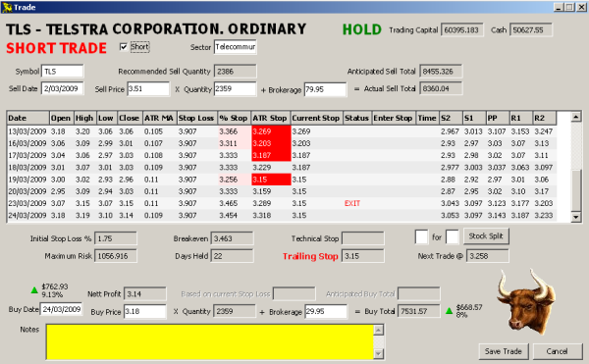Select the 19/03/2009 row date
The width and height of the screenshot is (589, 364).
27,180
